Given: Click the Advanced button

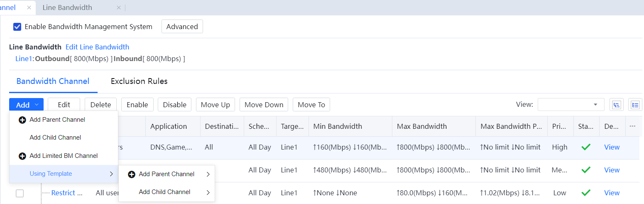Looking at the screenshot, I should 182,27.
